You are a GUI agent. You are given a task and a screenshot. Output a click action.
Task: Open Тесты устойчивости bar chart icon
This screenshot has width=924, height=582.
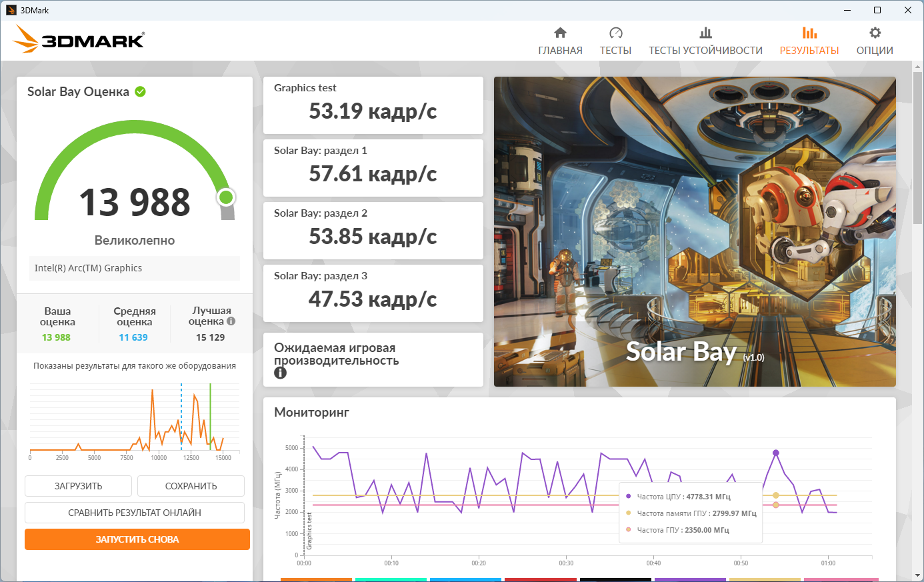705,33
